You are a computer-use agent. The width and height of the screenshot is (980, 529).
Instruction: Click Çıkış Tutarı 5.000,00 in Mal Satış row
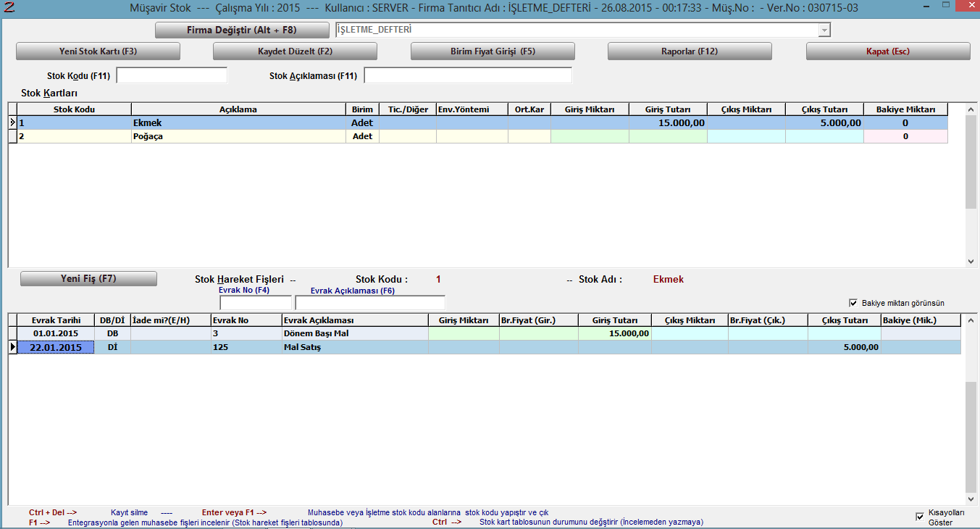point(845,347)
